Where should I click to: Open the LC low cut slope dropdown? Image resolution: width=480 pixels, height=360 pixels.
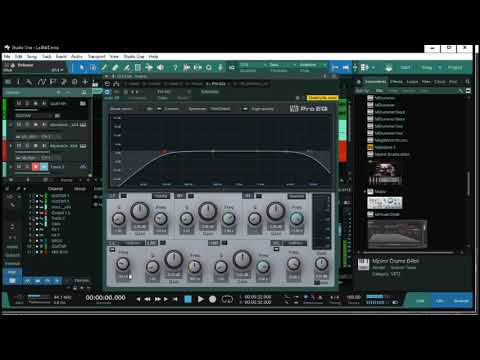(x=135, y=243)
